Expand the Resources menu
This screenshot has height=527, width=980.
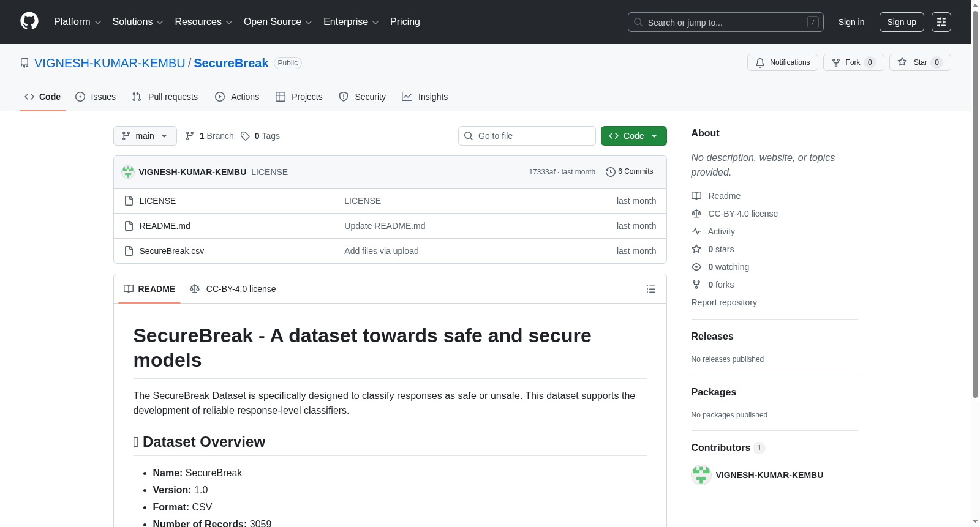(x=204, y=22)
